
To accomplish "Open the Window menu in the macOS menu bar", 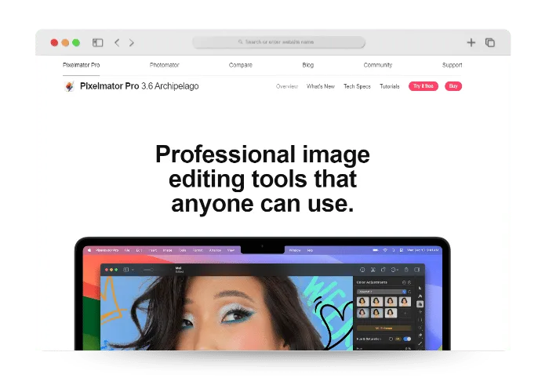I will click(x=295, y=250).
